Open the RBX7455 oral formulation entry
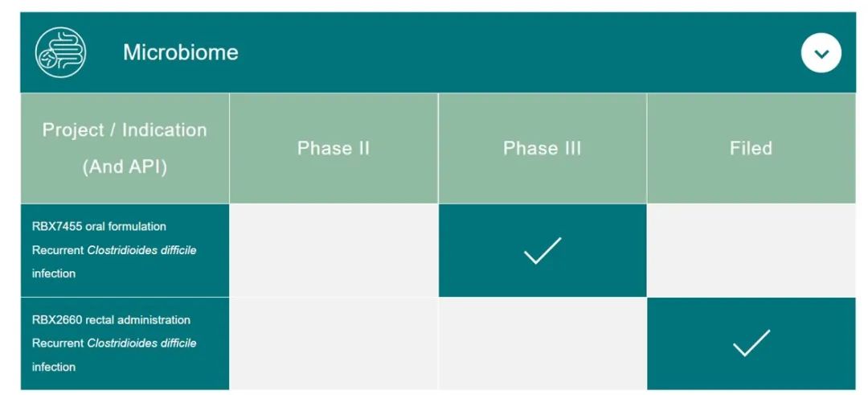The height and width of the screenshot is (395, 868). (x=99, y=227)
